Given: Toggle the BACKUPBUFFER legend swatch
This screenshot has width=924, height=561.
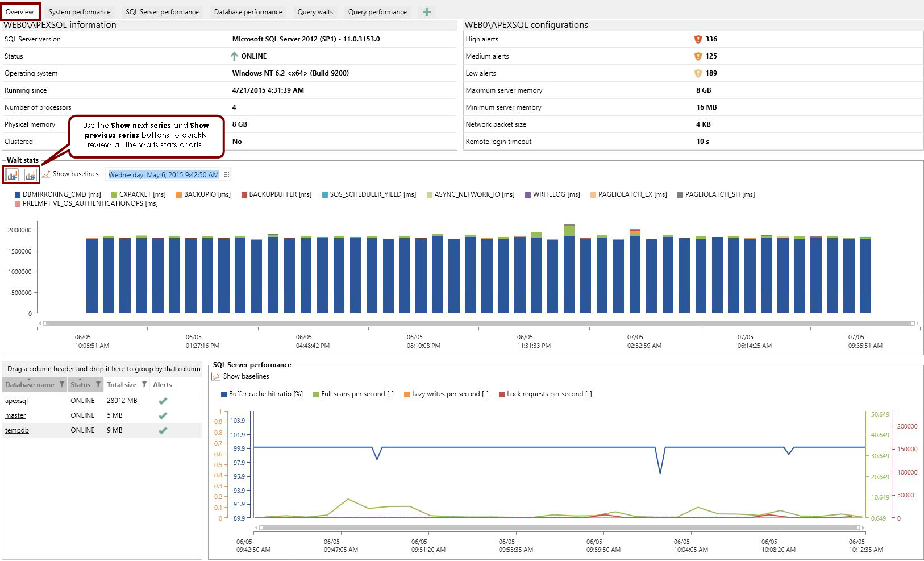Looking at the screenshot, I should (x=244, y=195).
